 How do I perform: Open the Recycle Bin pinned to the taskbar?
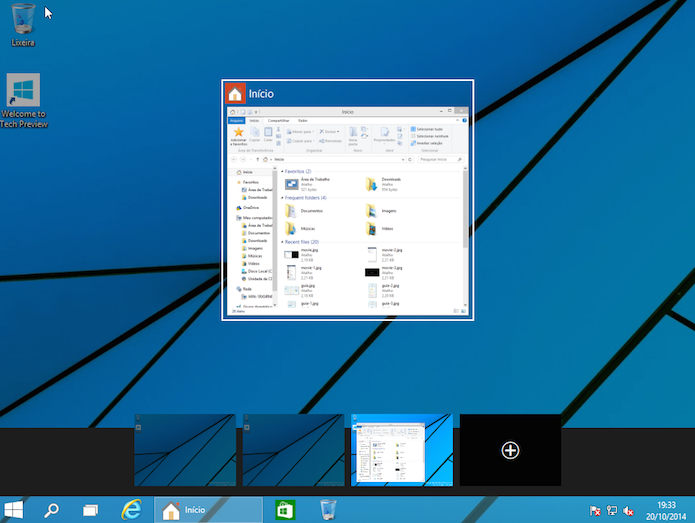[328, 510]
